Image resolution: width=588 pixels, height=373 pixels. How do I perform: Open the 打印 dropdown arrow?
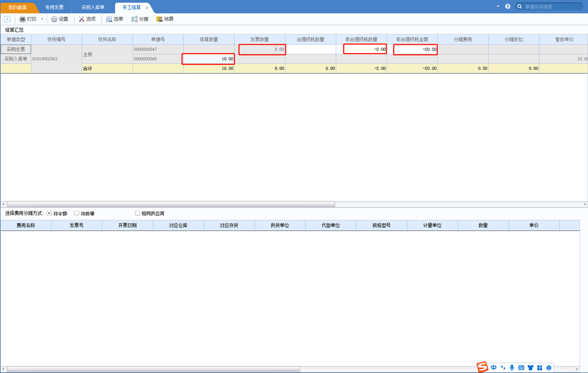(42, 19)
